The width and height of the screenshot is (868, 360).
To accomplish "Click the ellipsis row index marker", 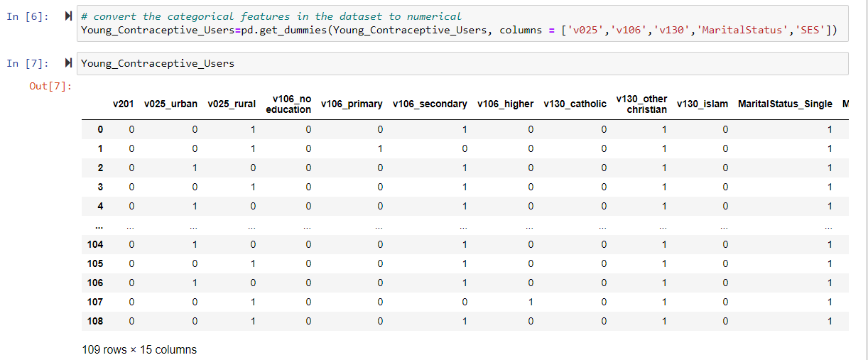I will tap(99, 226).
